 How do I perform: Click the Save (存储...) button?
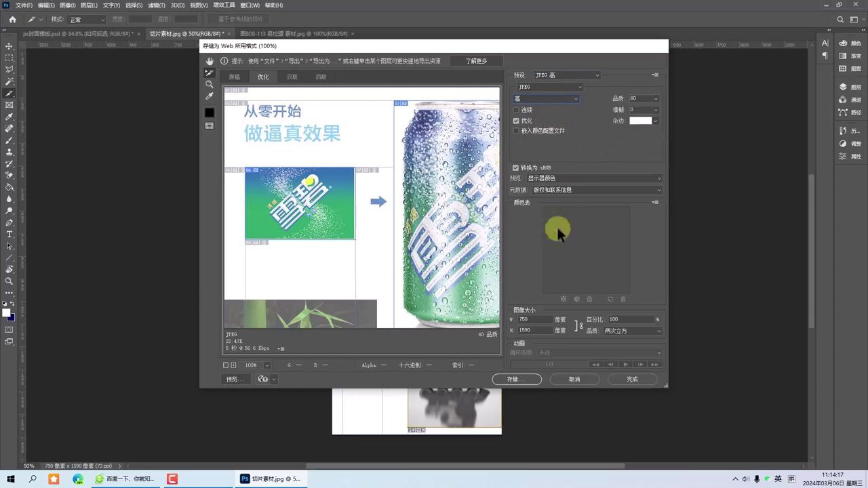click(x=517, y=380)
